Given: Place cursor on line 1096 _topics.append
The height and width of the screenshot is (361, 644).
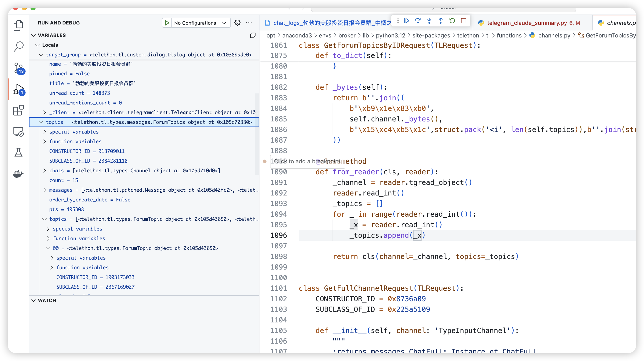Looking at the screenshot, I should (x=387, y=235).
